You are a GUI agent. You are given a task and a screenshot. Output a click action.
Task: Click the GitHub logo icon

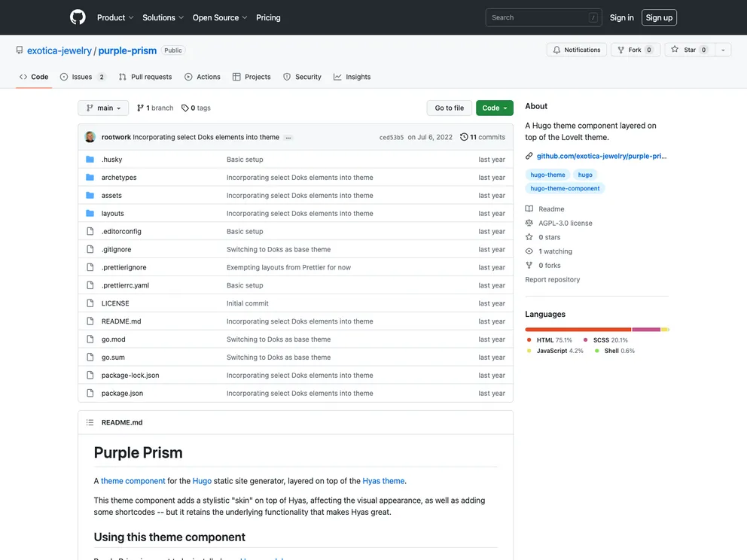(x=78, y=17)
